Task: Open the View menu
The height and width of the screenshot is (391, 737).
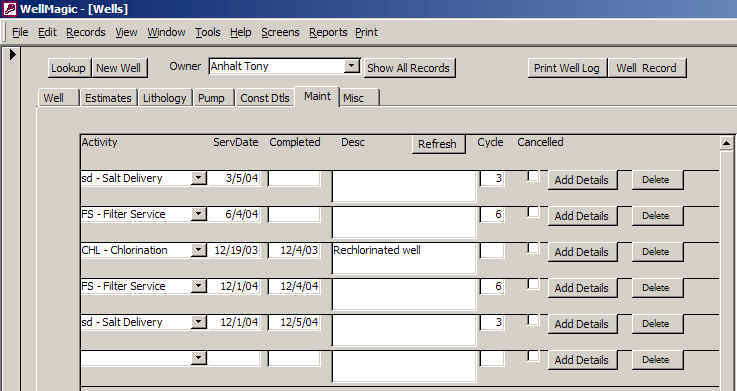Action: [126, 32]
